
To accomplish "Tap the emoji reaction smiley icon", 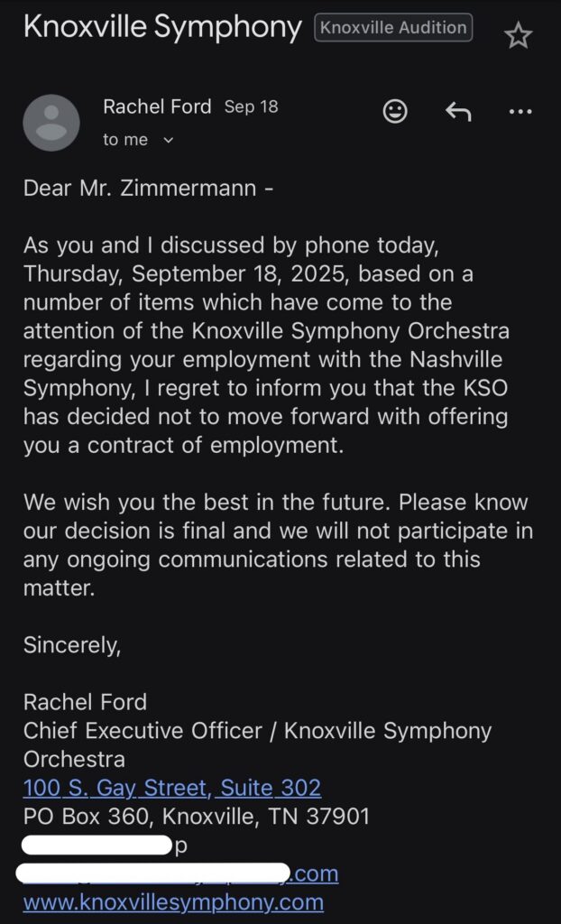I will point(393,111).
